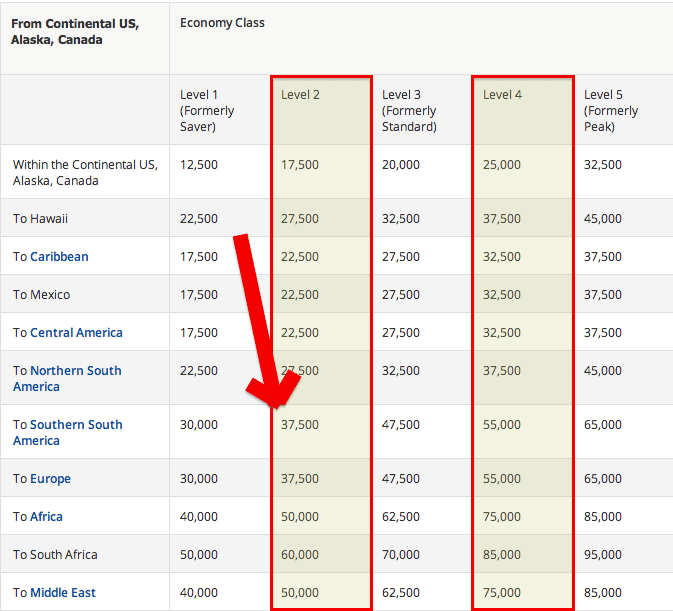
Task: Follow the Southern South America link
Action: pyautogui.click(x=68, y=433)
